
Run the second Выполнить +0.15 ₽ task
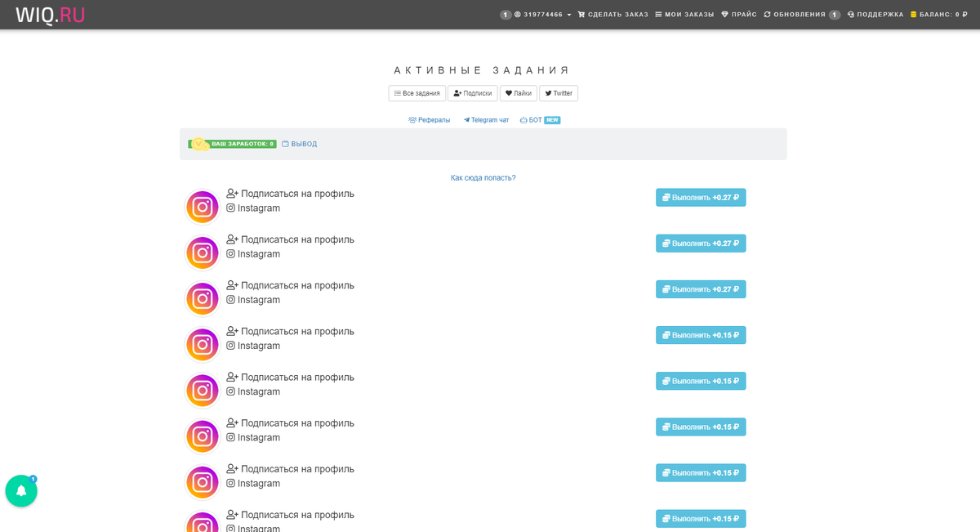click(x=701, y=381)
